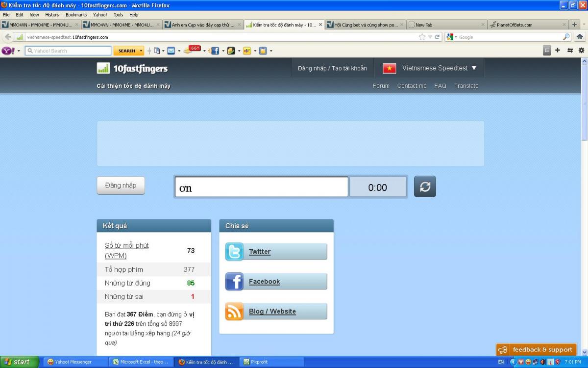Switch to Microsoft Excel taskbar item
The image size is (588, 368).
(140, 362)
